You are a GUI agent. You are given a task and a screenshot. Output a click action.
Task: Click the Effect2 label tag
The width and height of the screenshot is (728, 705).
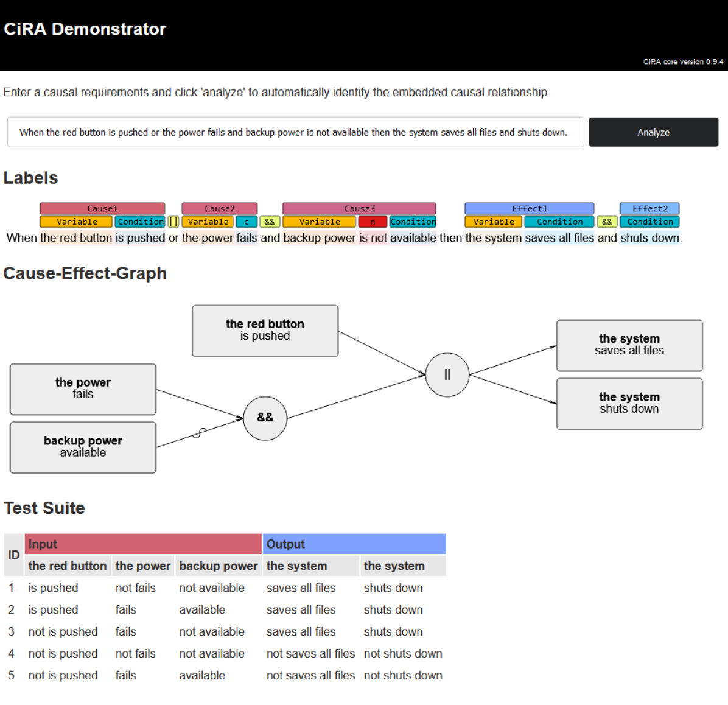[649, 209]
